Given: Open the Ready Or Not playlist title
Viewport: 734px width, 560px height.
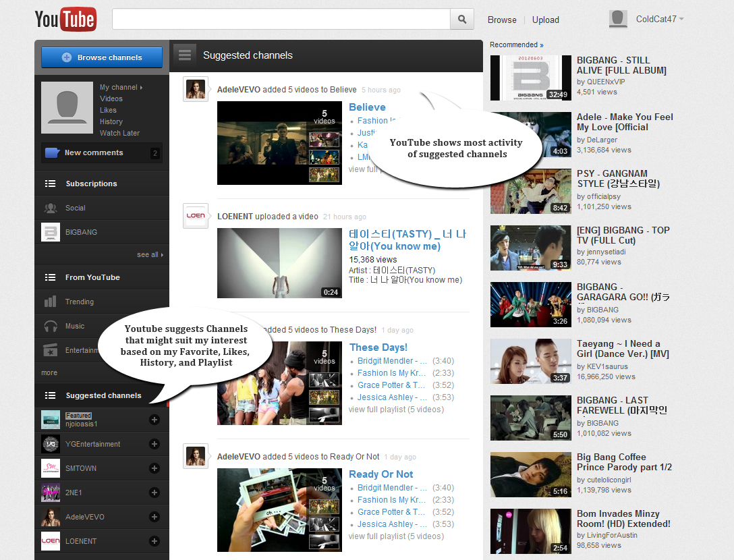Looking at the screenshot, I should [x=381, y=474].
